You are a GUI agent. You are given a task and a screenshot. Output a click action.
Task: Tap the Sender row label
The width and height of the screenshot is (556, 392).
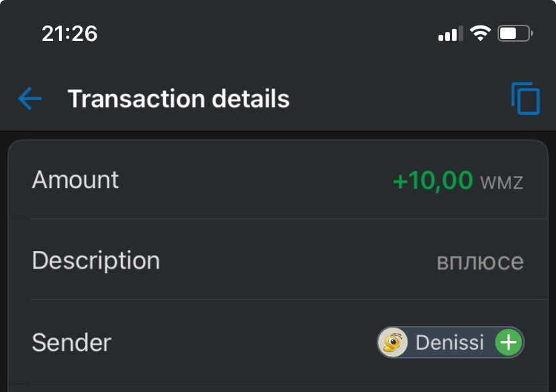(x=72, y=342)
